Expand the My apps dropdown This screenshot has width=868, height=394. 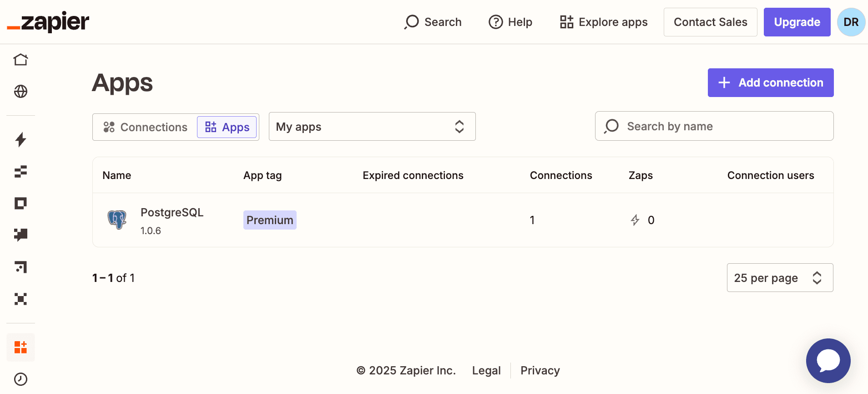point(372,127)
